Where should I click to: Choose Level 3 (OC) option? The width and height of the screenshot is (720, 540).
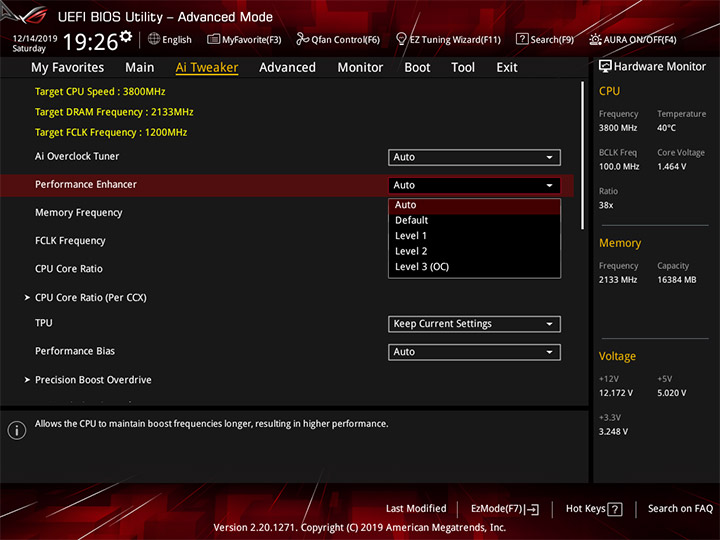click(474, 267)
